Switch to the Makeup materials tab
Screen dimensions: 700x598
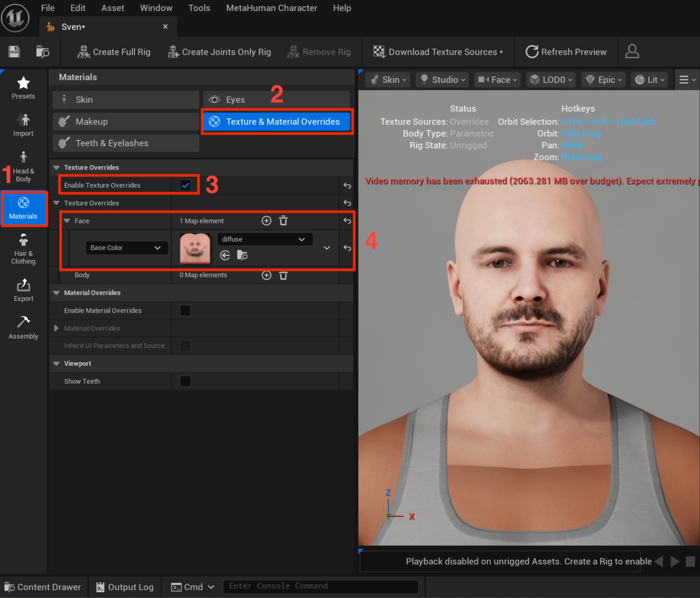point(126,122)
